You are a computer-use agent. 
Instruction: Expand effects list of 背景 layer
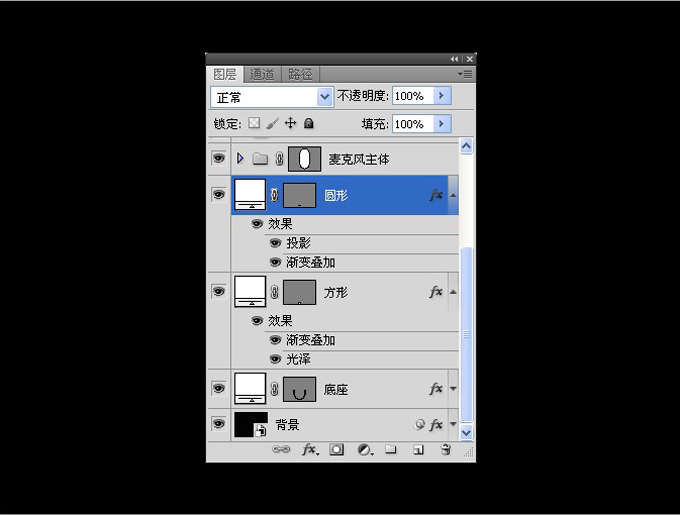[453, 424]
